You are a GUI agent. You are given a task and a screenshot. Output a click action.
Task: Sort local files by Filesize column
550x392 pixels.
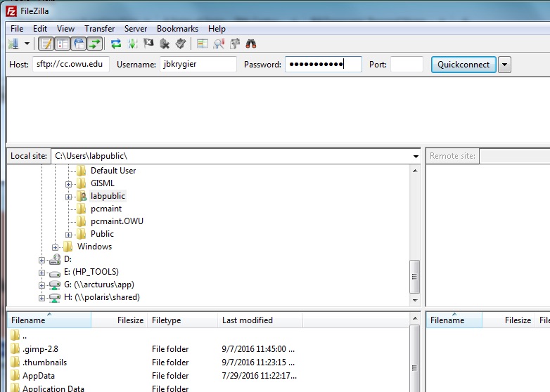(x=120, y=320)
